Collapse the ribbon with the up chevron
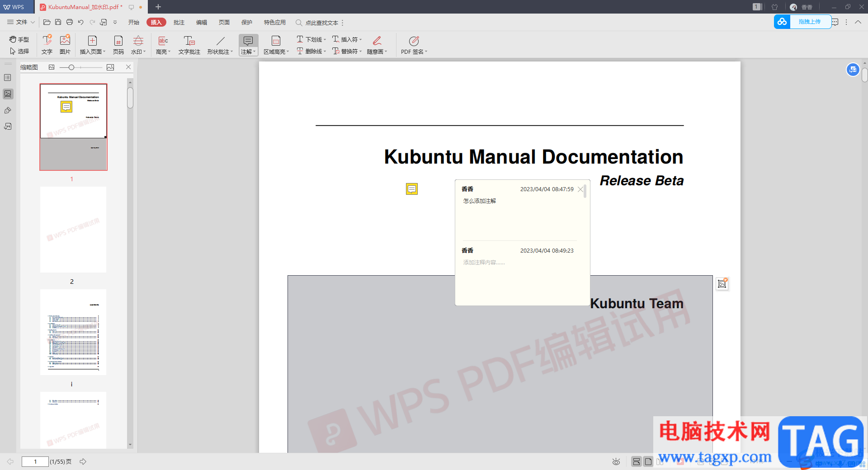 [858, 22]
